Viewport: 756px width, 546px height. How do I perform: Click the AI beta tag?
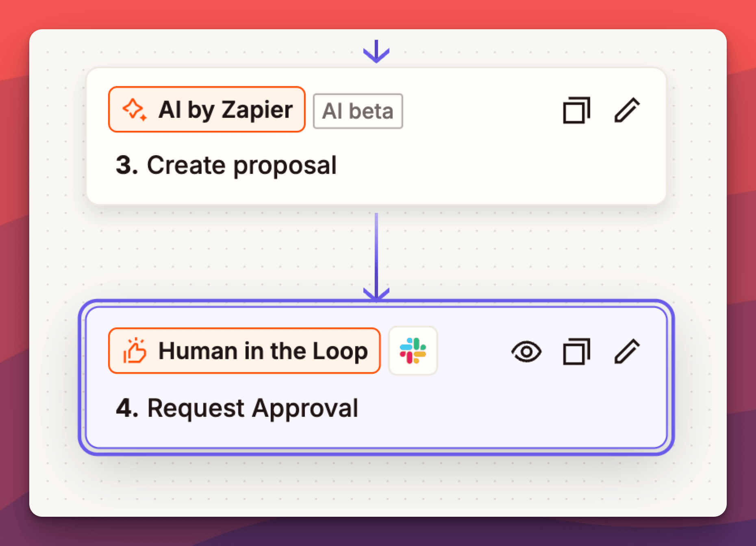click(x=358, y=111)
